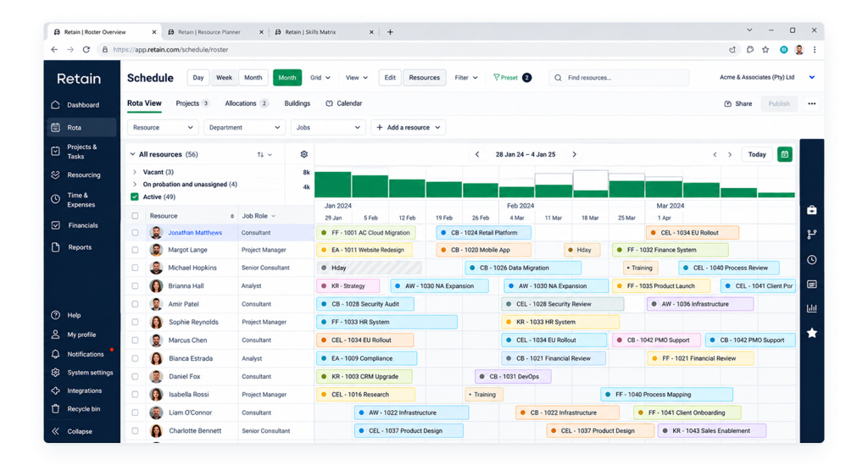Image resolution: width=868 pixels, height=476 pixels.
Task: Open the resource list settings gear
Action: [304, 154]
